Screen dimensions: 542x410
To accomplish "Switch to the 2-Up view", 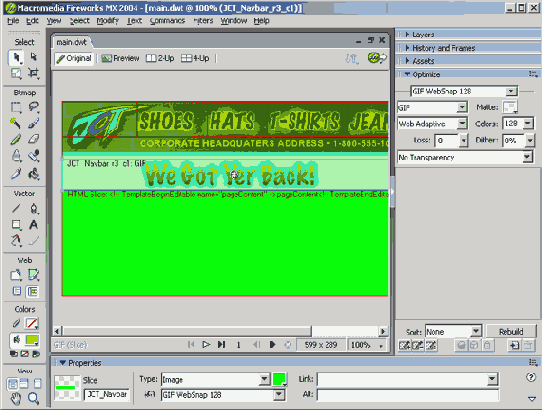I will click(160, 58).
